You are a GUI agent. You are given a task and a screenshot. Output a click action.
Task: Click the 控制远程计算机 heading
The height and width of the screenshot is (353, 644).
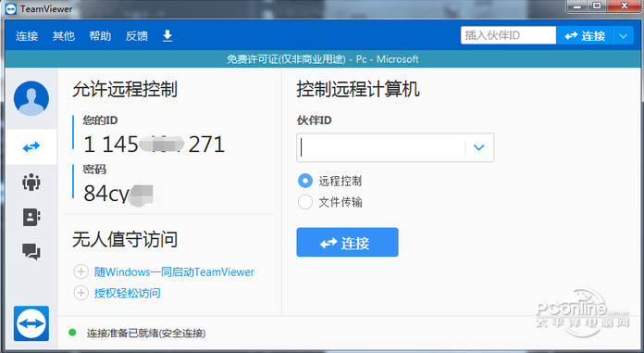click(x=358, y=89)
